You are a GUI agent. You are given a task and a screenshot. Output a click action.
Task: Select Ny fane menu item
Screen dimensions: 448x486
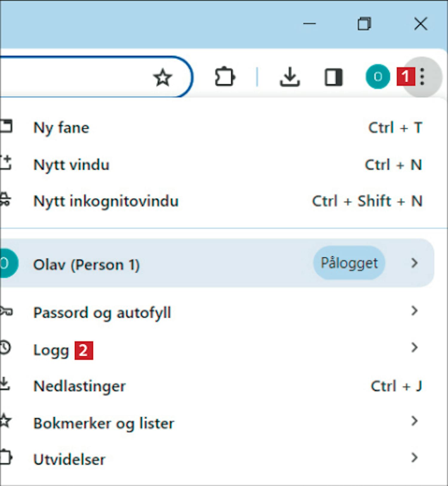(x=62, y=128)
